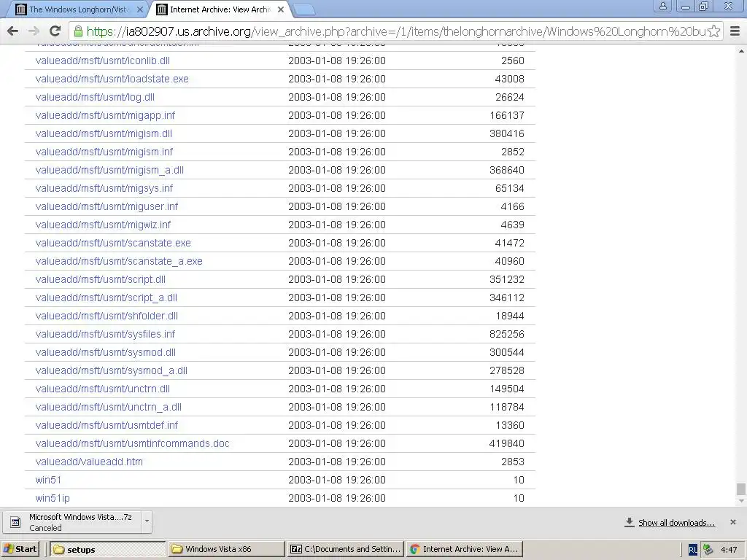Close the Windows Longhorn/Vista tab
Viewport: 747px width, 560px height.
tap(139, 9)
